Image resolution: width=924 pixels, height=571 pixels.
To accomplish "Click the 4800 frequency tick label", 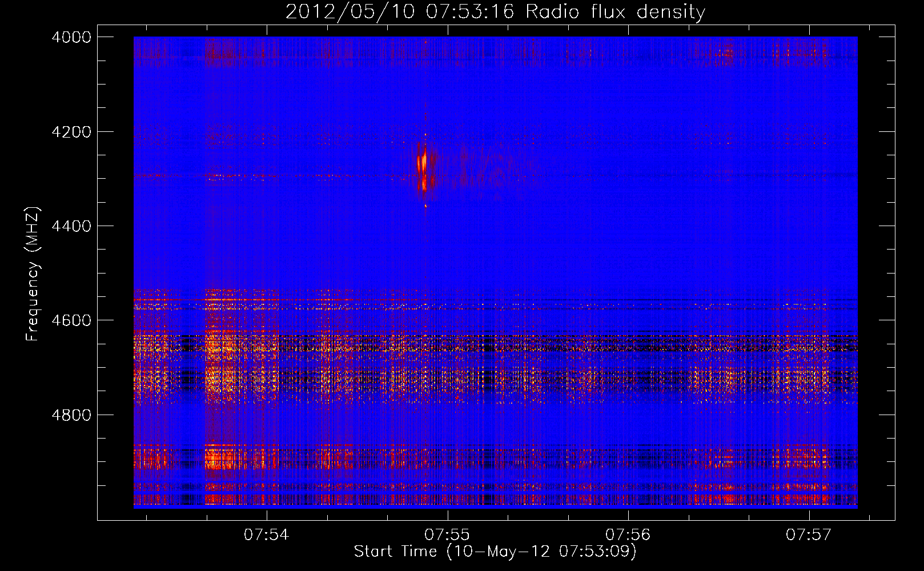I will pos(71,415).
